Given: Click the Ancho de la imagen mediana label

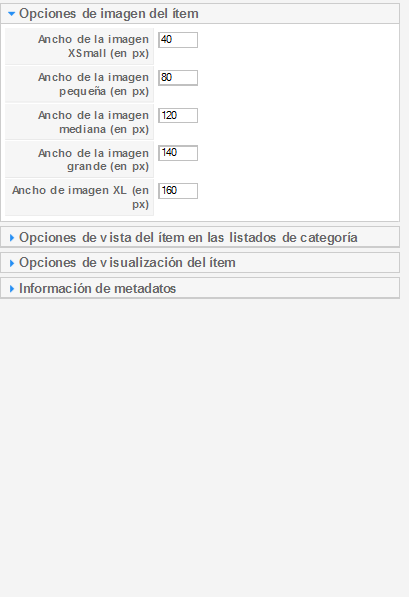Looking at the screenshot, I should tap(93, 122).
